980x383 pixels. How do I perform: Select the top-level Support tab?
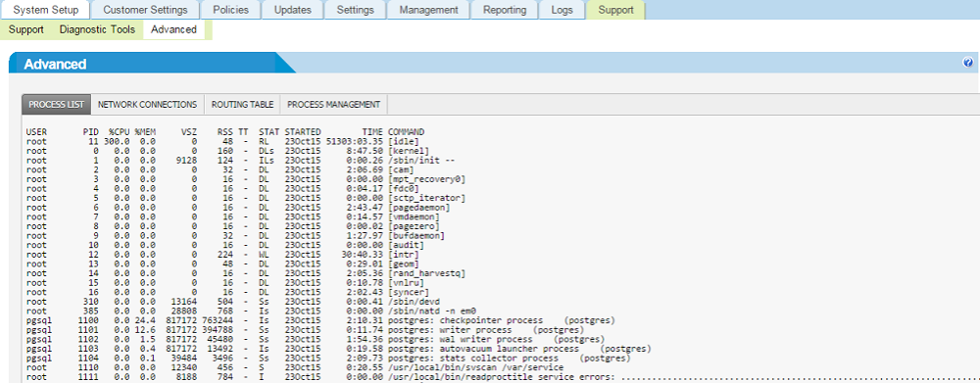(615, 10)
